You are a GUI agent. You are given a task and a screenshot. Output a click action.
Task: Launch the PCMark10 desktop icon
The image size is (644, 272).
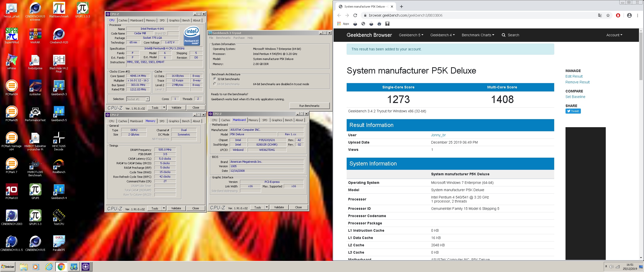click(12, 191)
